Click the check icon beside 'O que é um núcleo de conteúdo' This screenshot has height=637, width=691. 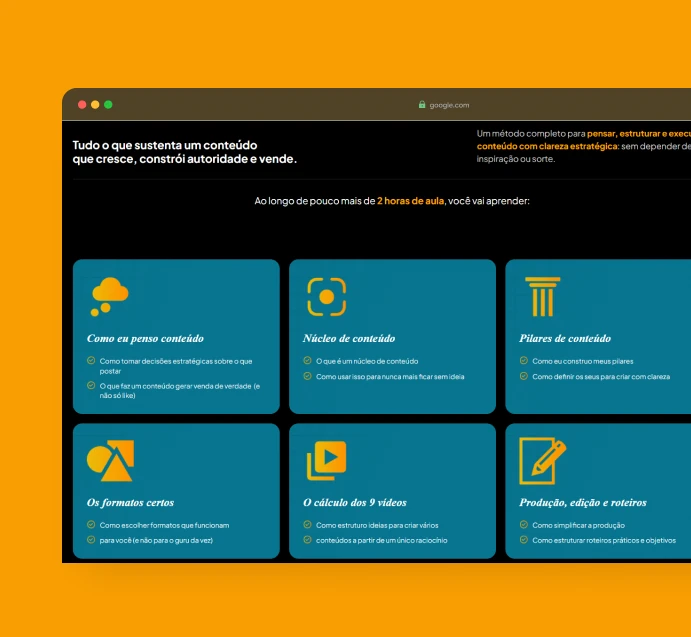point(308,361)
